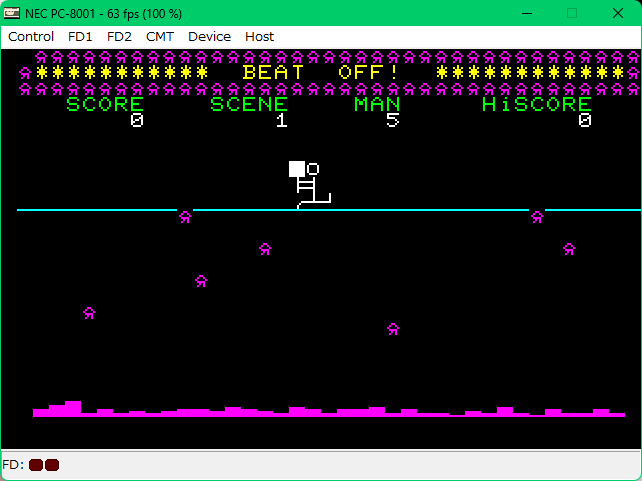
Task: Close the NEC PC-8001 window
Action: tap(618, 14)
